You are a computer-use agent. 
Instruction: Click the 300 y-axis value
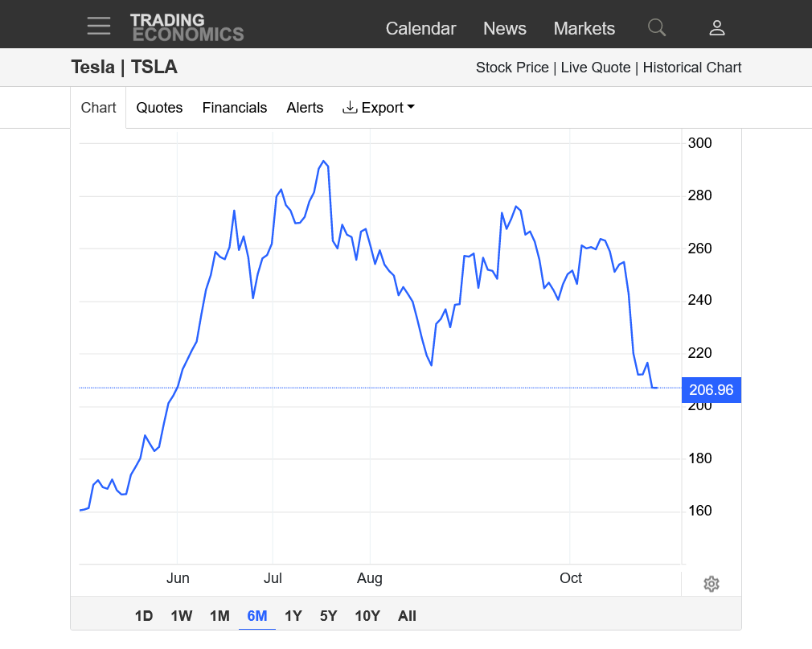(x=699, y=143)
